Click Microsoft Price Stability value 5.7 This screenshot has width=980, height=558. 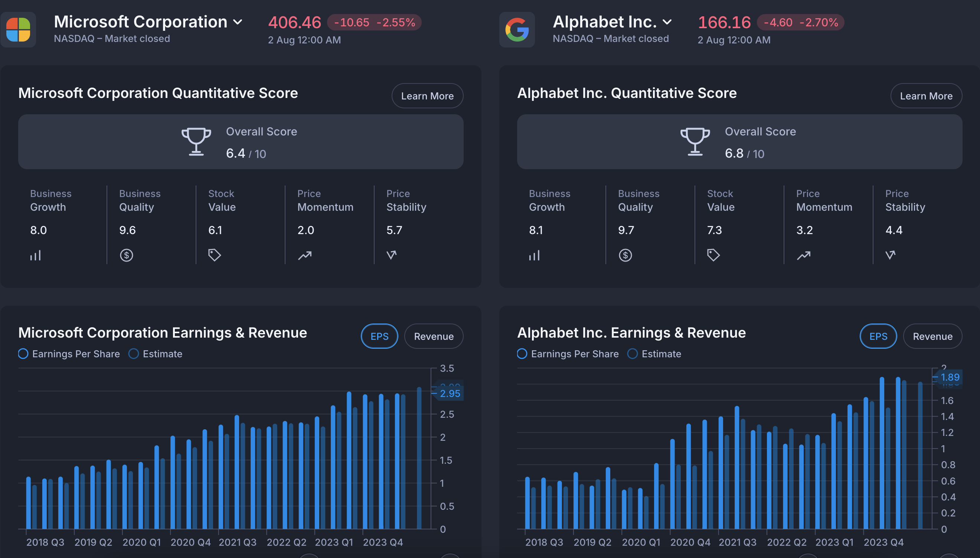point(394,230)
